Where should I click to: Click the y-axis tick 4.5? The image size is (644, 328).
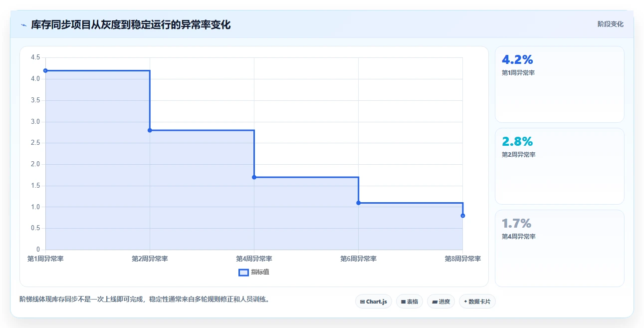coord(35,57)
